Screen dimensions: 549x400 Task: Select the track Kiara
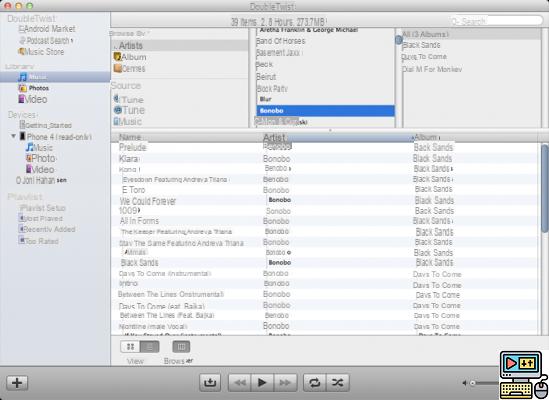tap(128, 159)
